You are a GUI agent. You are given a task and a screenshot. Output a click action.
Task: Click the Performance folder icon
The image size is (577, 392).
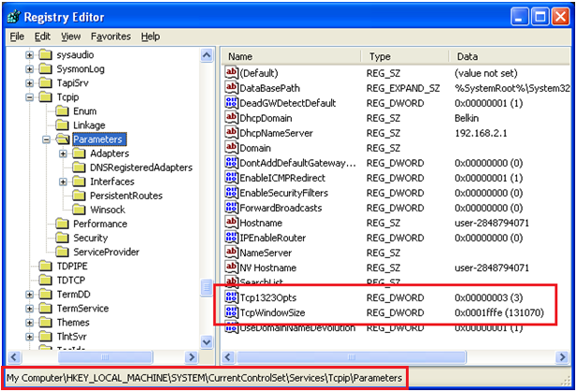point(62,224)
